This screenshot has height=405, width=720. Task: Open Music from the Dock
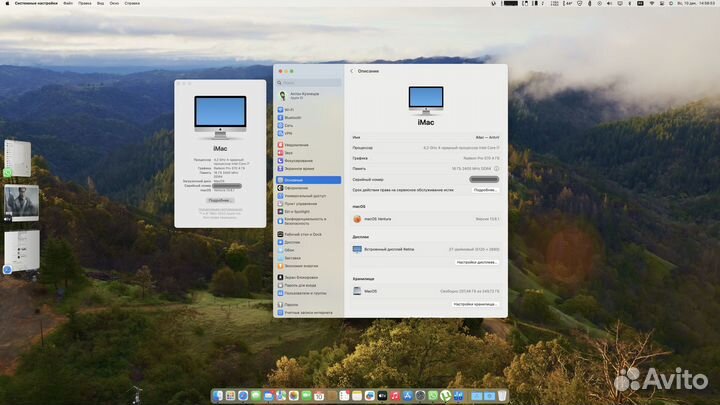tap(395, 395)
